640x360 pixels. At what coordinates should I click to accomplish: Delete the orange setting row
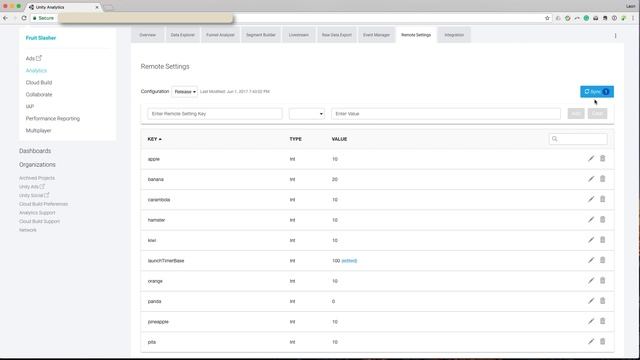(x=602, y=280)
